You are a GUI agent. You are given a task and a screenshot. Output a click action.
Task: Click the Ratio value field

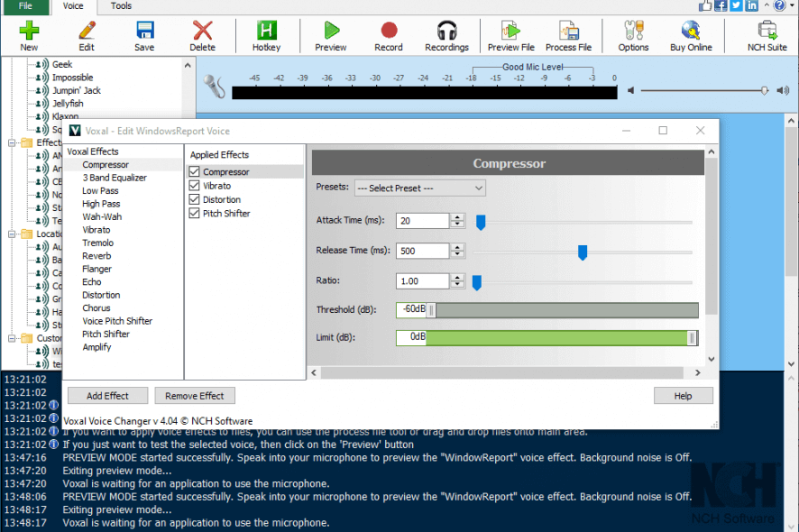[x=422, y=280]
